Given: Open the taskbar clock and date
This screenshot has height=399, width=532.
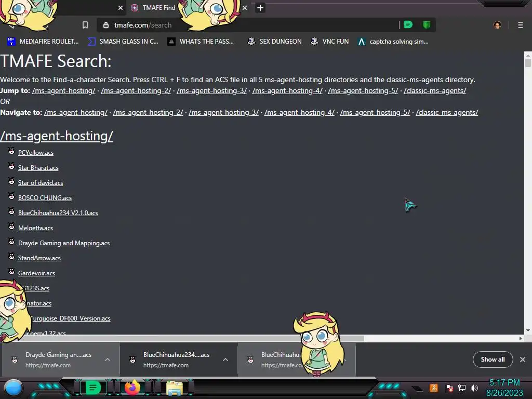Looking at the screenshot, I should (504, 388).
